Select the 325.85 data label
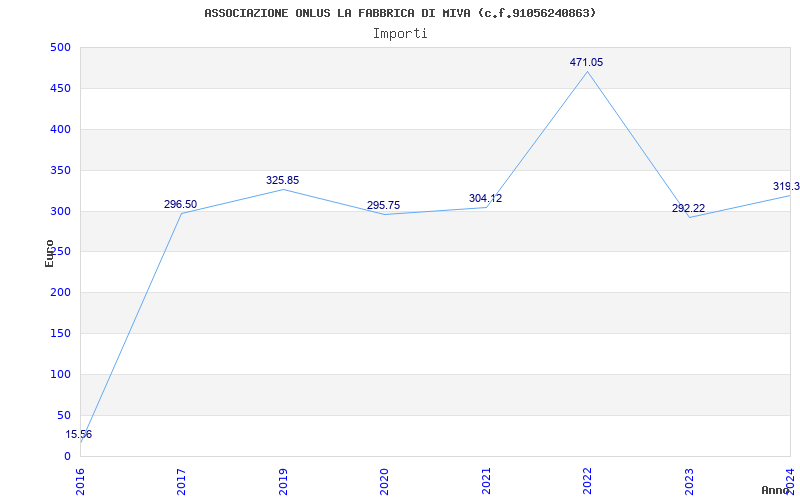The image size is (800, 500). (282, 181)
